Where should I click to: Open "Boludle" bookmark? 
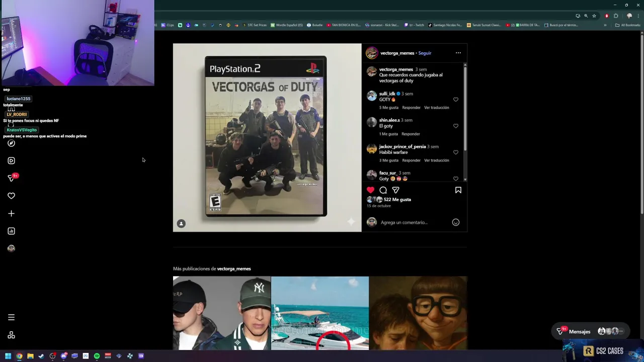(314, 25)
